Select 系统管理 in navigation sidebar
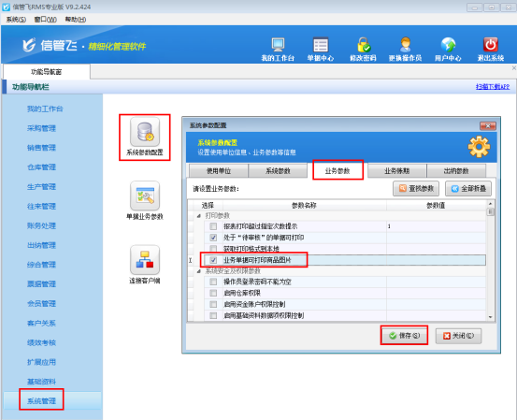Viewport: 517px width, 420px height. (41, 401)
